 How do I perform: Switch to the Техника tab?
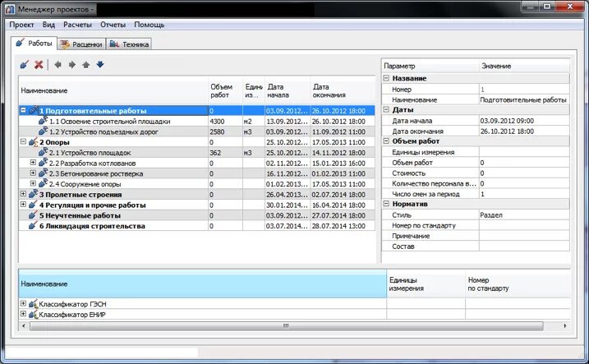(128, 44)
